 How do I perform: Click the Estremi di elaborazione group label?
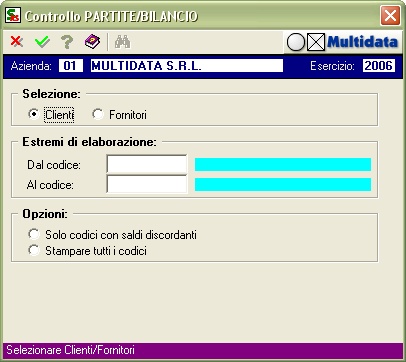coord(89,142)
